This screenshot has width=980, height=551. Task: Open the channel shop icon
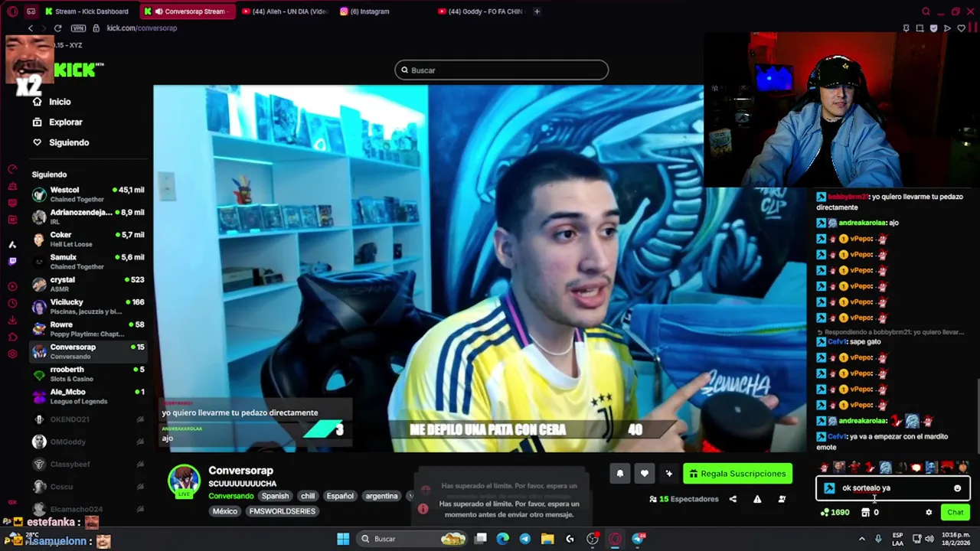tap(865, 513)
